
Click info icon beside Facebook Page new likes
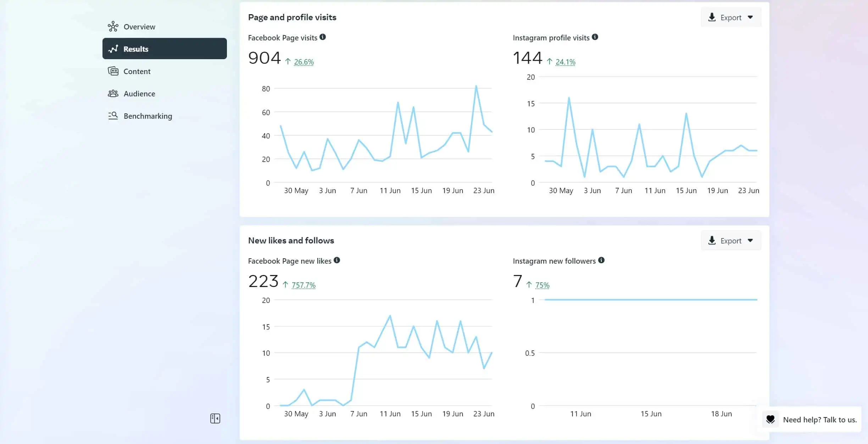(337, 260)
